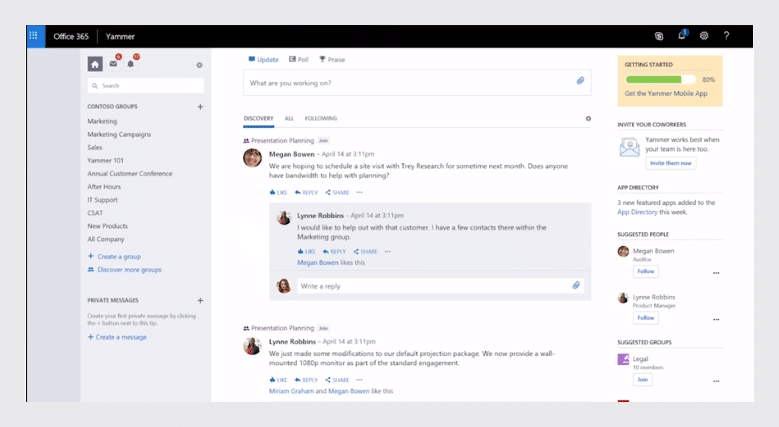This screenshot has height=427, width=779.
Task: Open the After Hours group
Action: [x=104, y=187]
